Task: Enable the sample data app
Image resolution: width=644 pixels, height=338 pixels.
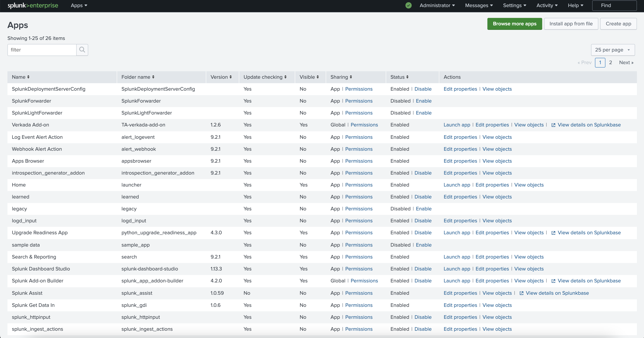Action: click(423, 245)
